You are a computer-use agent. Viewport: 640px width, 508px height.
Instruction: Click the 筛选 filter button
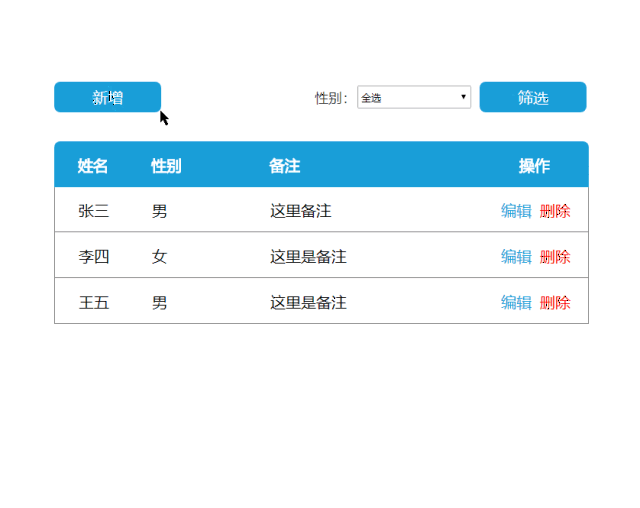tap(533, 97)
